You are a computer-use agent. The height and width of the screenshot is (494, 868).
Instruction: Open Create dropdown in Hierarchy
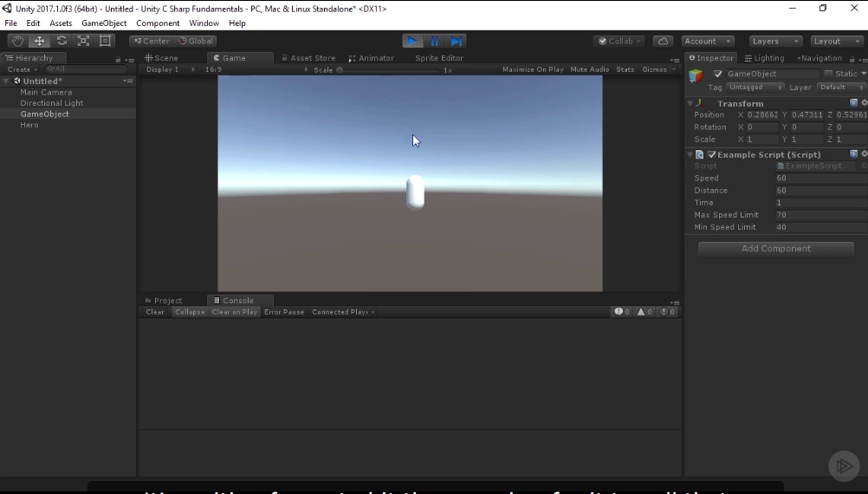pos(22,69)
